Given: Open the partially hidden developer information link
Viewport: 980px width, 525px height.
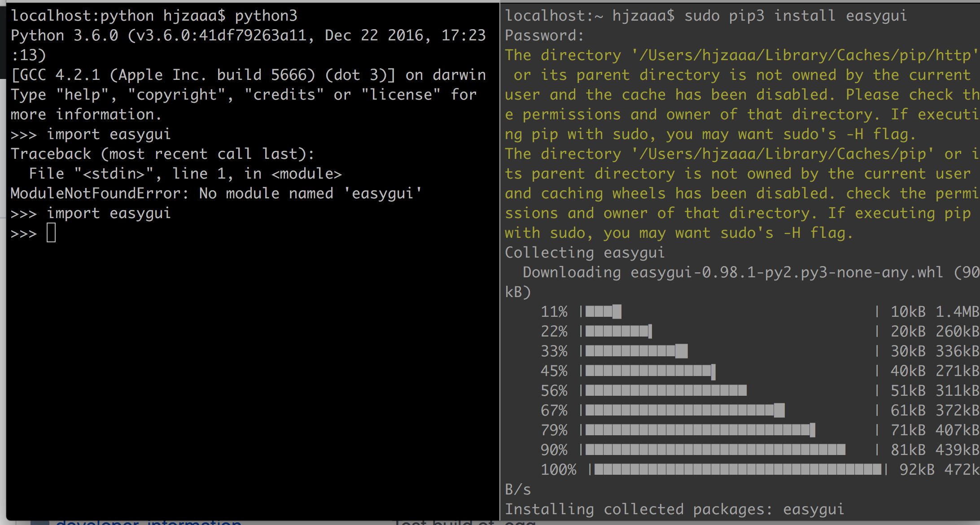Looking at the screenshot, I should [148, 522].
